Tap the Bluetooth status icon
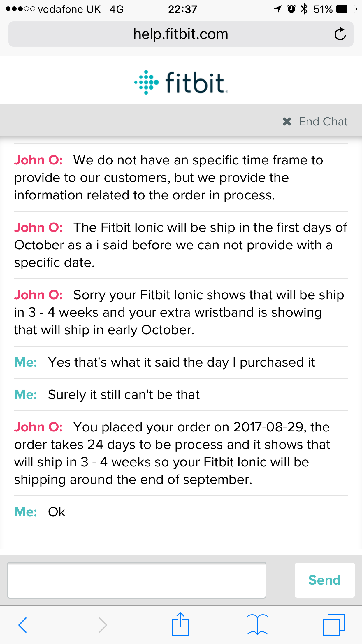Image resolution: width=362 pixels, height=644 pixels. (x=304, y=9)
